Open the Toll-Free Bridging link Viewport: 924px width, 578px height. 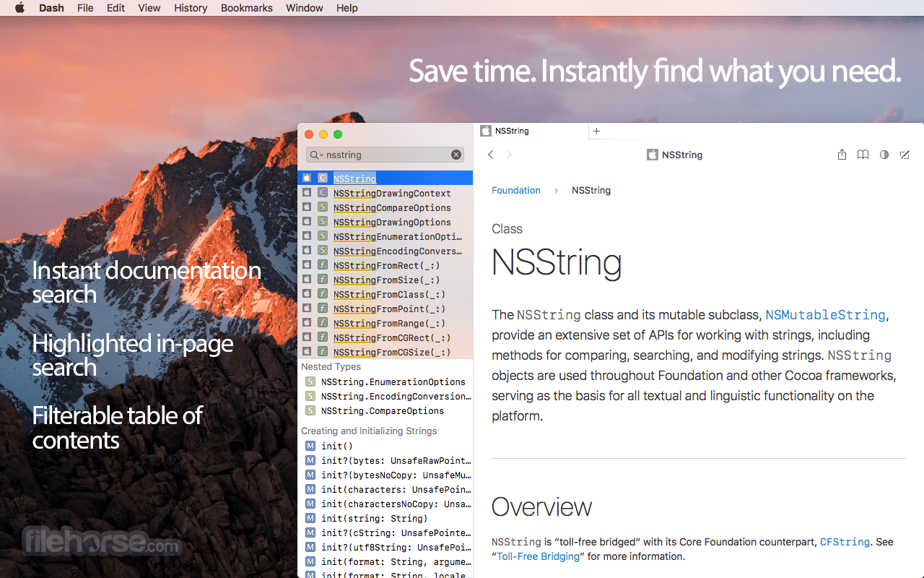click(x=539, y=556)
